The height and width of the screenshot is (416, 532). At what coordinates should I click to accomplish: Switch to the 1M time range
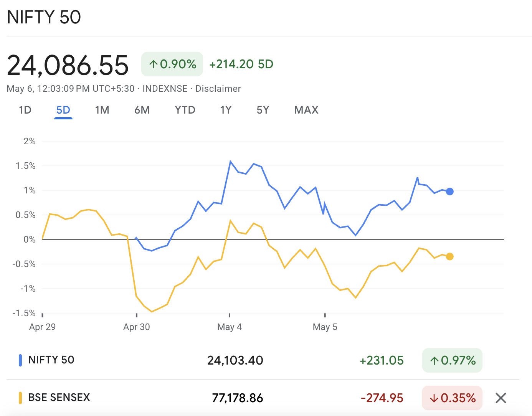pyautogui.click(x=102, y=110)
